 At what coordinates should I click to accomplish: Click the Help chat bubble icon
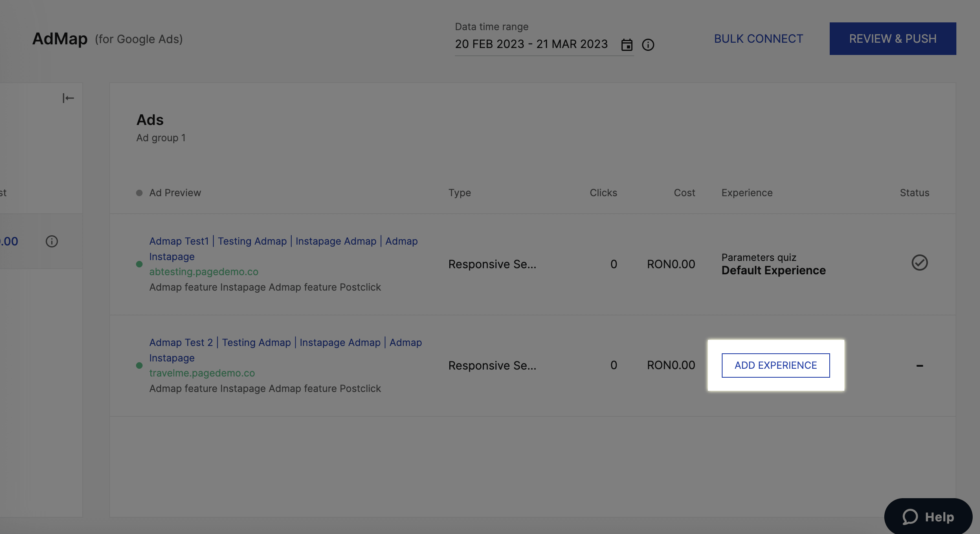tap(910, 517)
